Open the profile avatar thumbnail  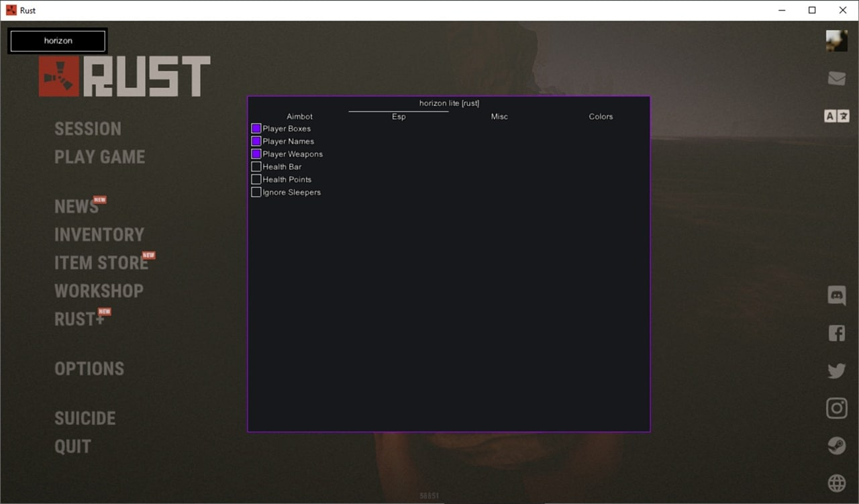(836, 41)
